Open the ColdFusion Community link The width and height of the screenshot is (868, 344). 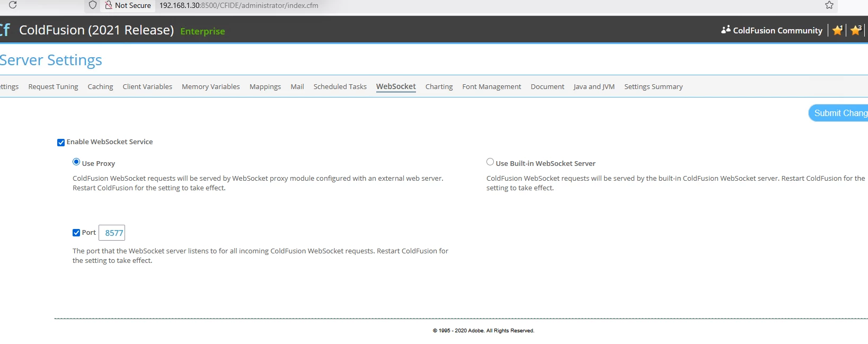(x=777, y=31)
